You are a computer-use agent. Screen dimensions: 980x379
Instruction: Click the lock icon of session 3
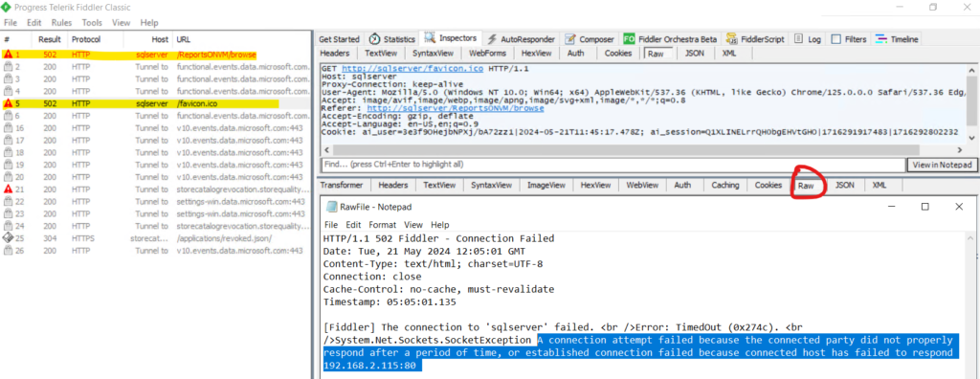coord(8,78)
